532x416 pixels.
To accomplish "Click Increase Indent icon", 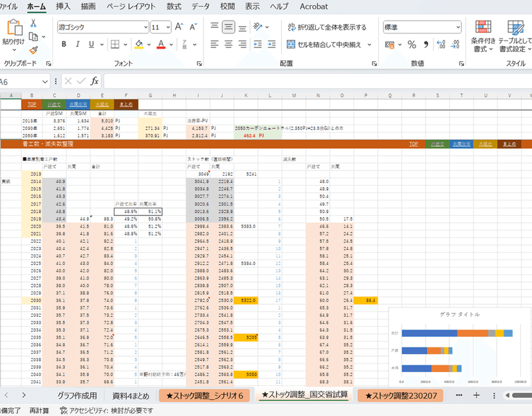I will 271,44.
